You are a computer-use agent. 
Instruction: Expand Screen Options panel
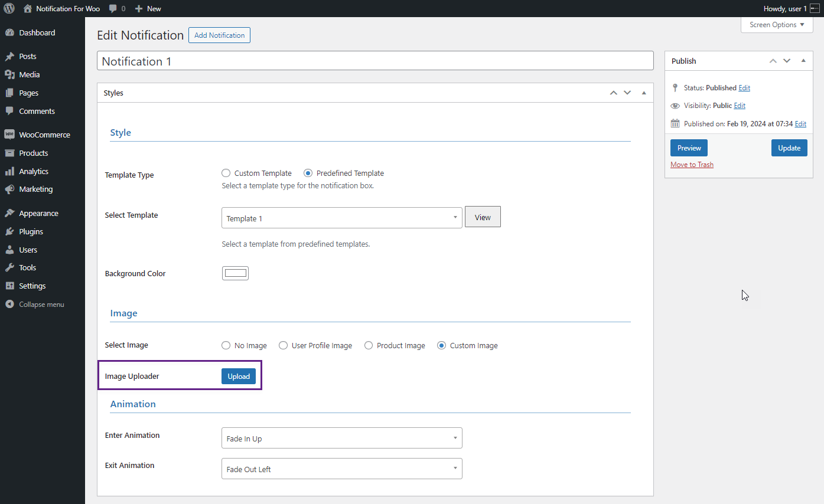pos(777,25)
